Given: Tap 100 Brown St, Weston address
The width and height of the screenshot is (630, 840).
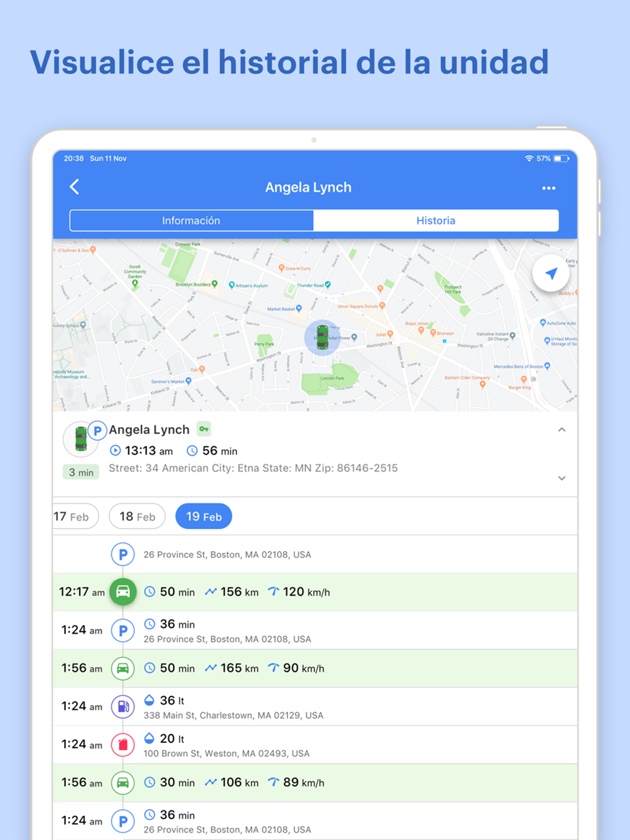Looking at the screenshot, I should (226, 753).
